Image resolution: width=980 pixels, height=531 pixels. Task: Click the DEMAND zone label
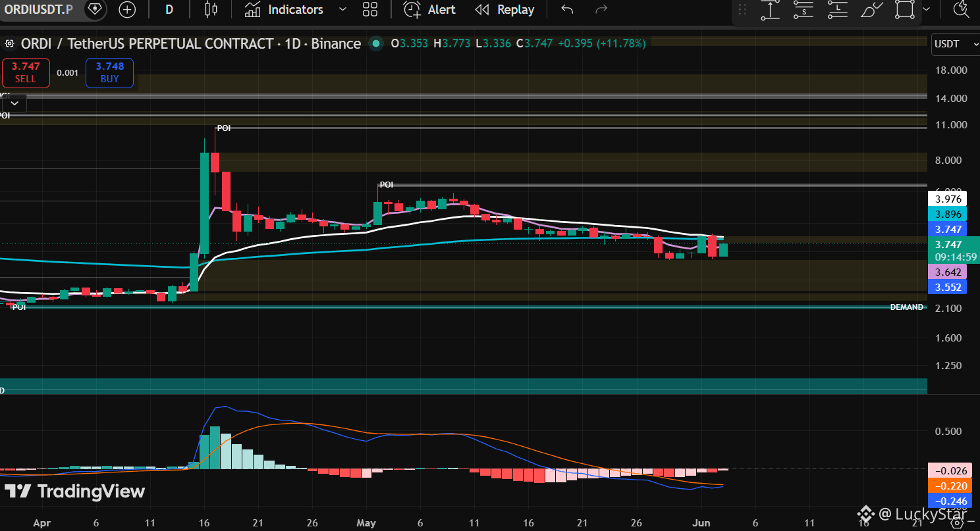[907, 307]
